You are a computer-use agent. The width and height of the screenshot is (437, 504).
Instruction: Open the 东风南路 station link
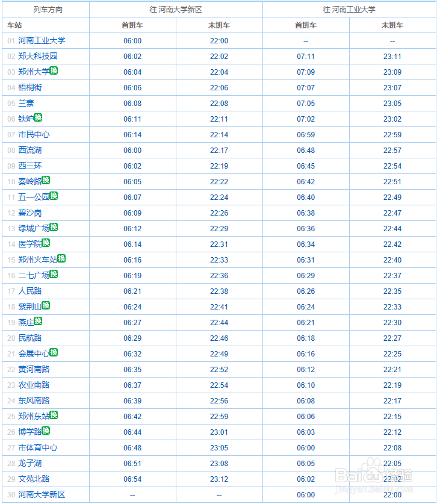click(x=34, y=401)
